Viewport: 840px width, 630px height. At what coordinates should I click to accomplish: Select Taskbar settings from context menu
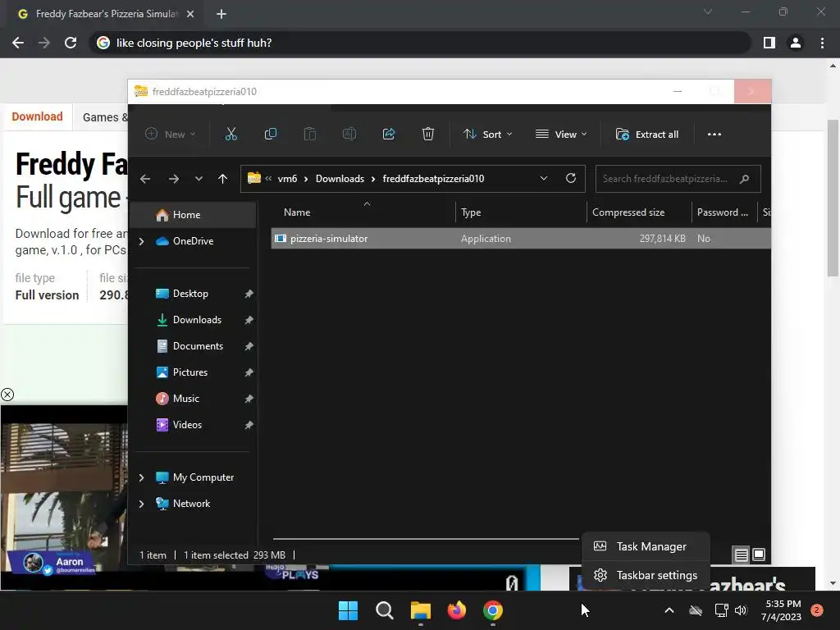point(646,575)
